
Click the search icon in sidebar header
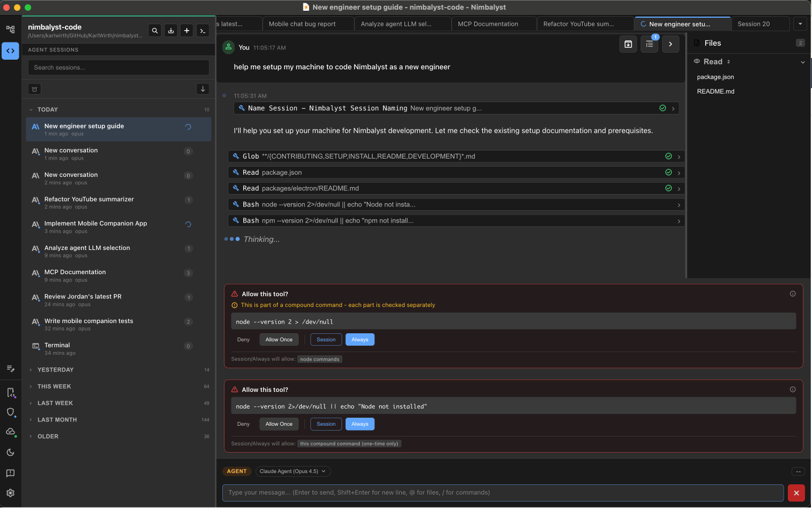click(155, 31)
